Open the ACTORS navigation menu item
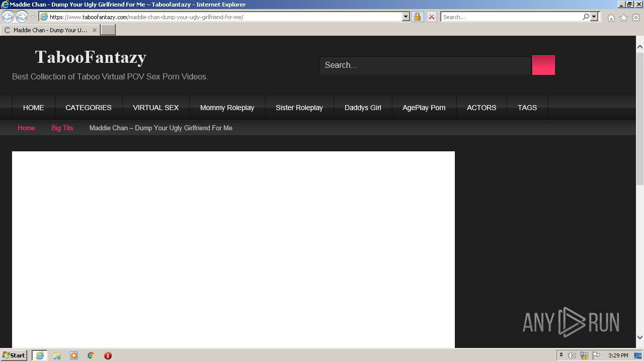 click(481, 108)
